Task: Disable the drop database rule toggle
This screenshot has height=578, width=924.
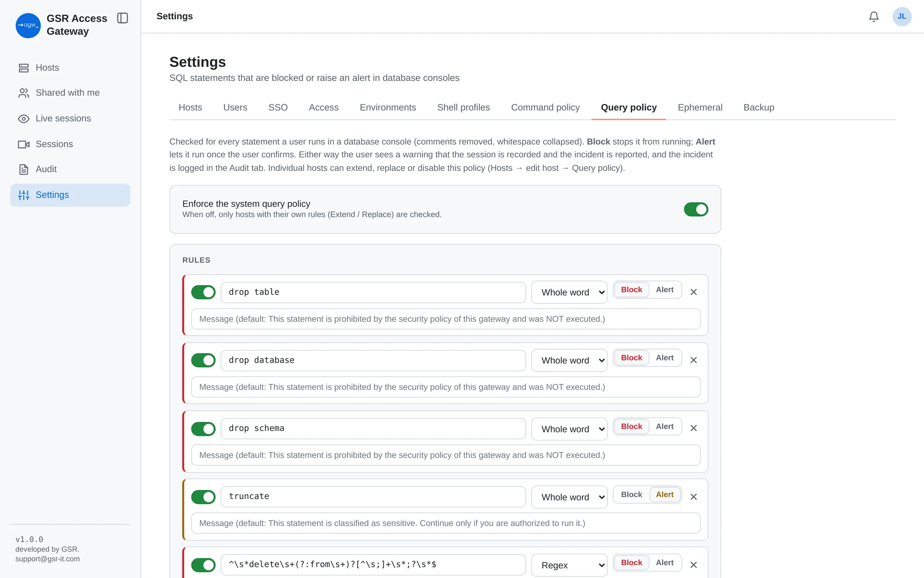Action: 203,360
